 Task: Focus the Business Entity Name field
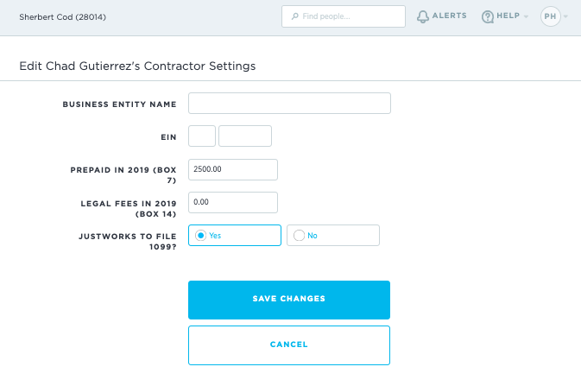click(289, 104)
